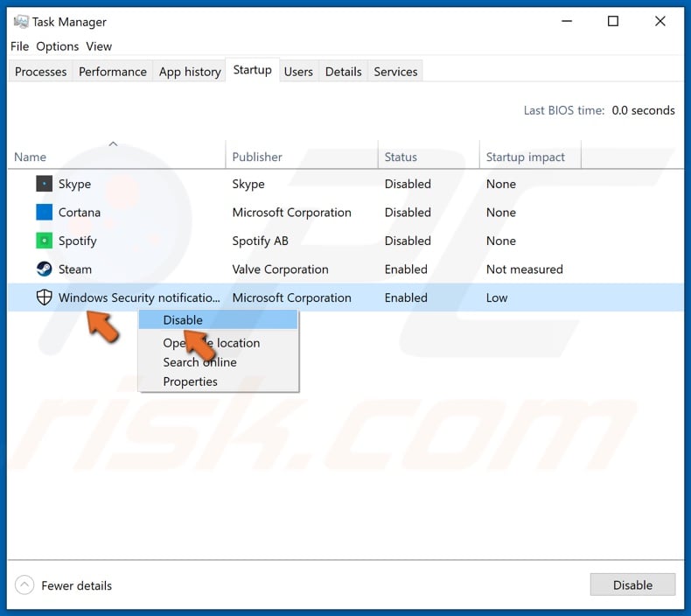The width and height of the screenshot is (691, 616).
Task: Maximize the Task Manager window
Action: (x=613, y=21)
